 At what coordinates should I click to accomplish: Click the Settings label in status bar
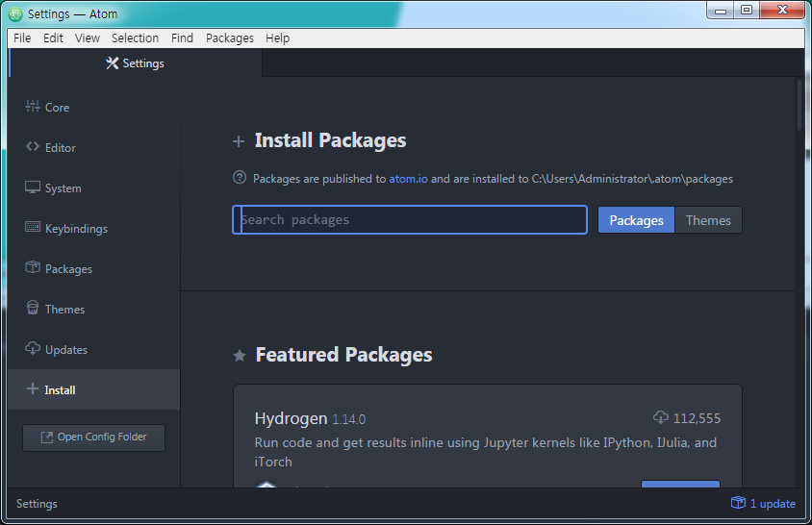pyautogui.click(x=37, y=504)
